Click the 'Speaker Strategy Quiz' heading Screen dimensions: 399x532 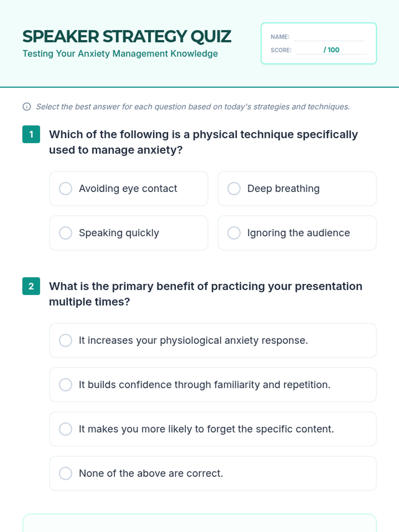point(127,37)
